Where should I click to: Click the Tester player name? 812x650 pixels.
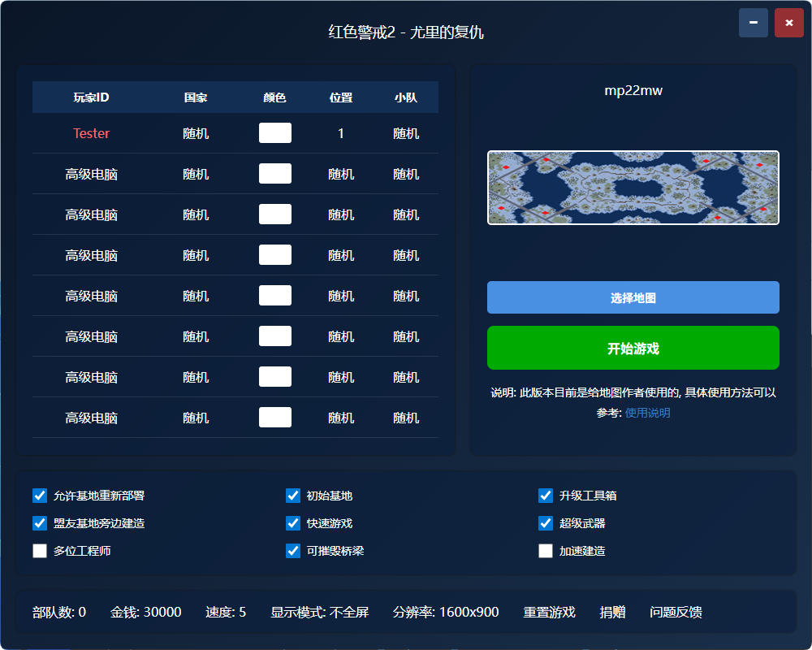click(x=91, y=133)
